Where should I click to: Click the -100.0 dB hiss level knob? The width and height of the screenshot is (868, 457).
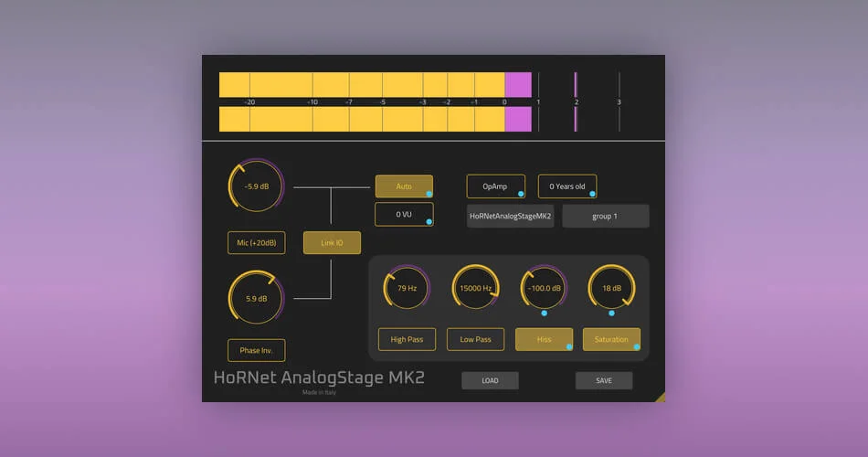[544, 288]
